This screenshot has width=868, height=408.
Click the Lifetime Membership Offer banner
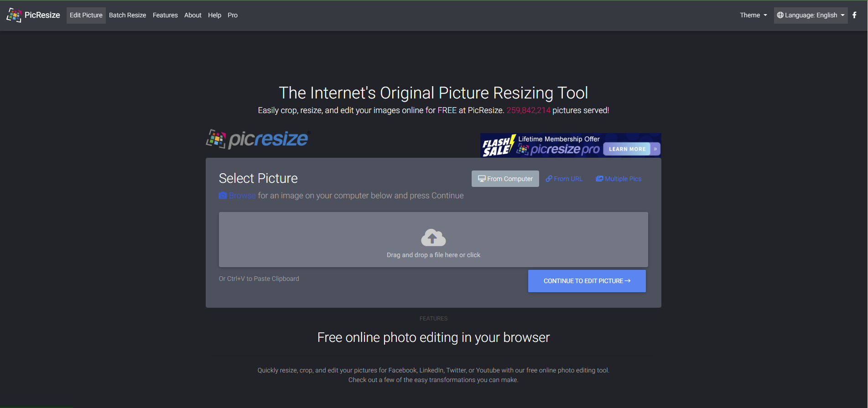tap(570, 145)
